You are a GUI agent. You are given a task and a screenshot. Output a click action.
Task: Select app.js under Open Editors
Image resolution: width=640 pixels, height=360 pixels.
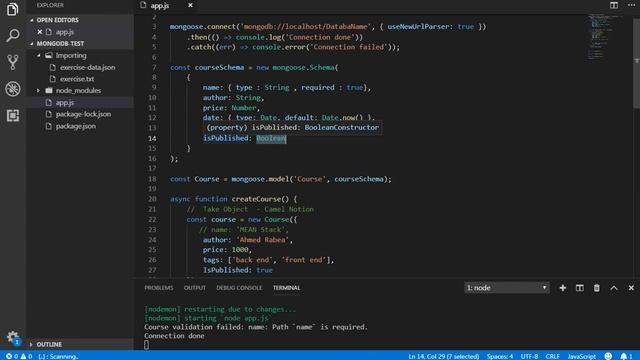click(x=65, y=31)
